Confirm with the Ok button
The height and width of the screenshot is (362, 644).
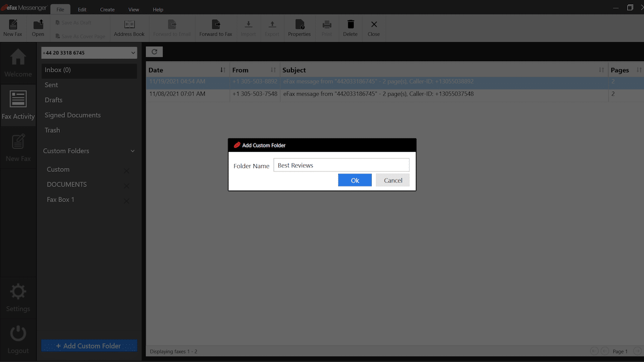pyautogui.click(x=355, y=179)
